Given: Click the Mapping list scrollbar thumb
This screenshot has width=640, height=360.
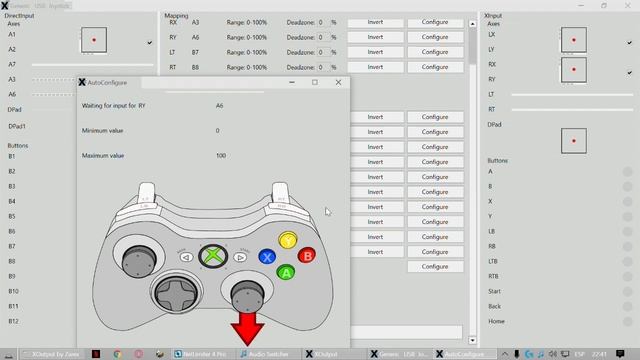Looking at the screenshot, I should pos(472,46).
